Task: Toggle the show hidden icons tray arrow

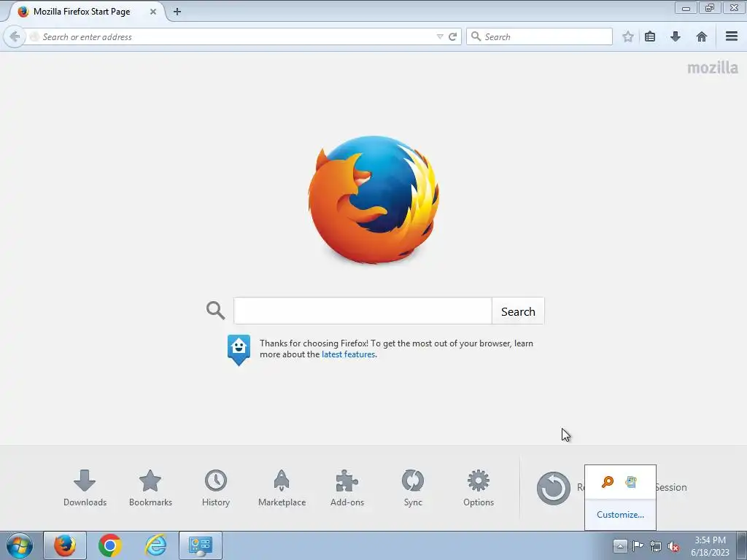Action: (620, 546)
